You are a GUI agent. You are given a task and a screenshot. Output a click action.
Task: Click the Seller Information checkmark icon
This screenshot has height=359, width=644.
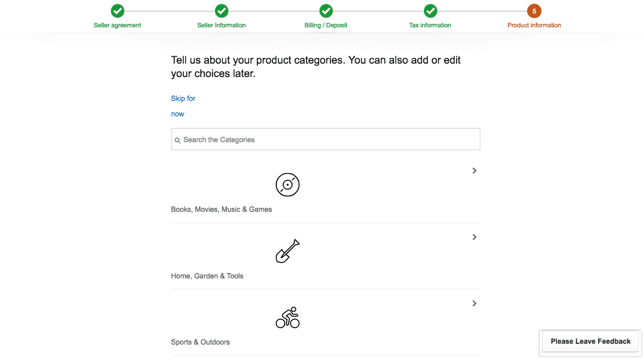[x=222, y=11]
